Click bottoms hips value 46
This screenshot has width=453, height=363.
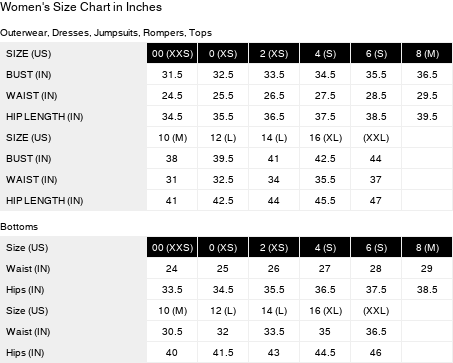(376, 352)
